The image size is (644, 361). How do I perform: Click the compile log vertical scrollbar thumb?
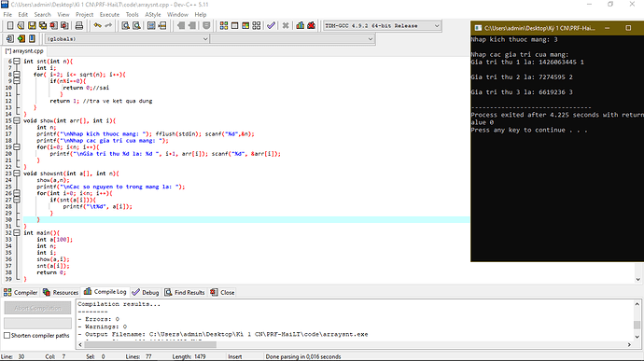point(637,325)
